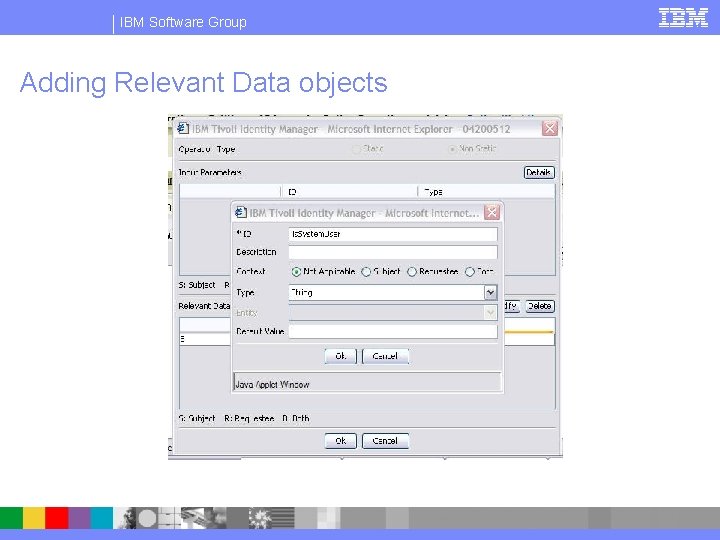The height and width of the screenshot is (540, 720).
Task: Click the Delete button for Relevant Data
Action: tap(540, 306)
